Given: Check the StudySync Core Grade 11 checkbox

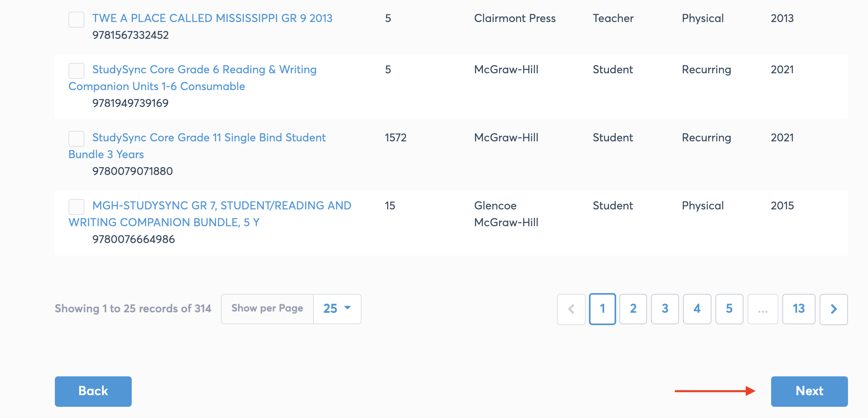Looking at the screenshot, I should click(x=76, y=139).
